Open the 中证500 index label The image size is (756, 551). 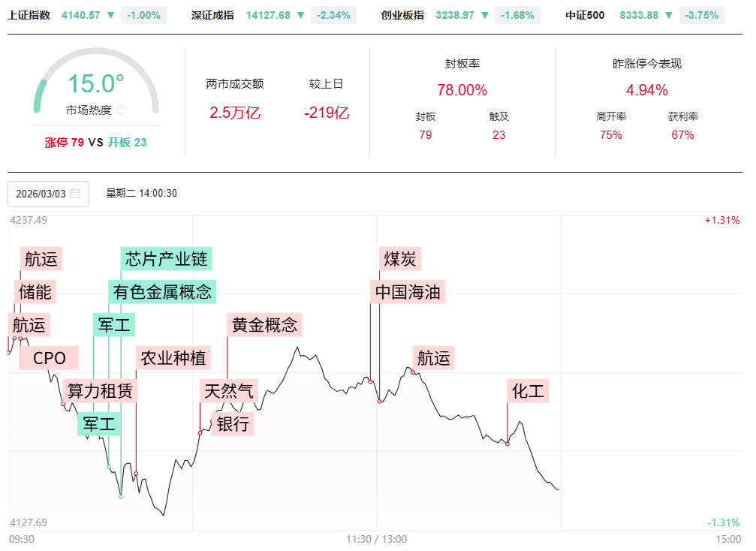coord(585,15)
